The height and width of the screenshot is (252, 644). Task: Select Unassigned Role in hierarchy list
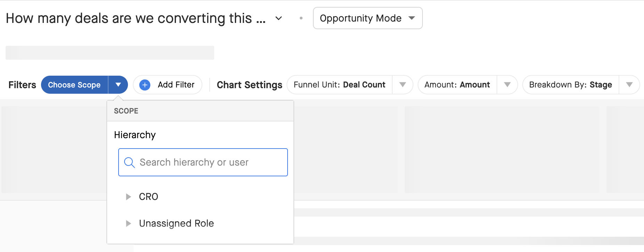176,224
